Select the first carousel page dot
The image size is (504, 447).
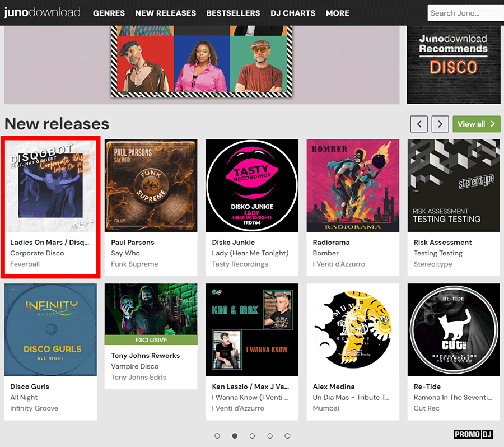tap(217, 436)
